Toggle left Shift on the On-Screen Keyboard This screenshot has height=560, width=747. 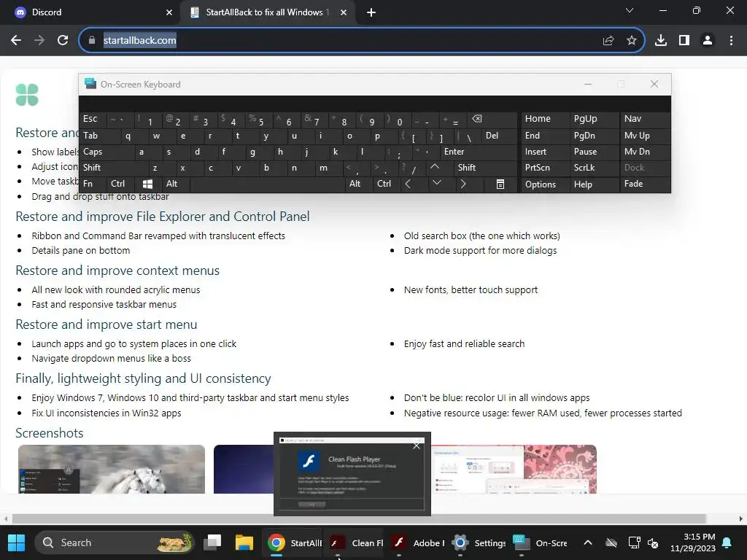point(114,168)
